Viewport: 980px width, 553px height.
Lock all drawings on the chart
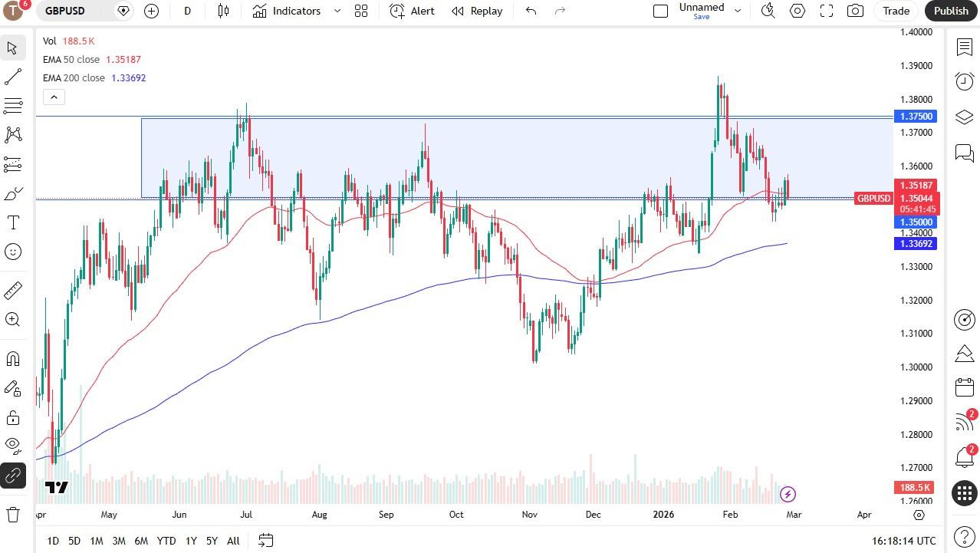(x=12, y=416)
